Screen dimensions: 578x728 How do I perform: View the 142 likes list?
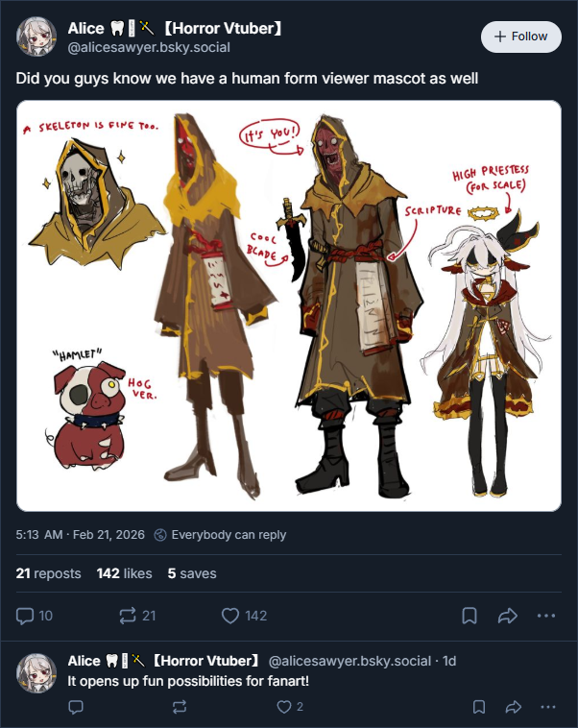(125, 573)
